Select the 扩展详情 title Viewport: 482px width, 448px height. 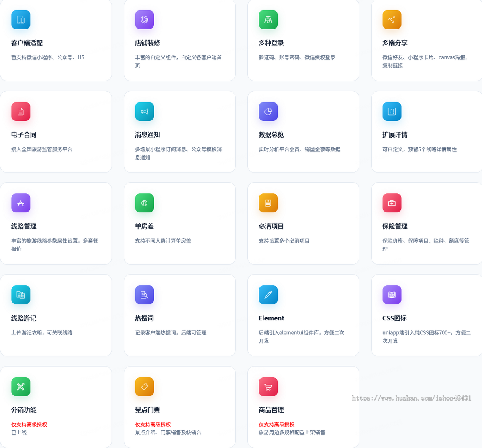[395, 135]
